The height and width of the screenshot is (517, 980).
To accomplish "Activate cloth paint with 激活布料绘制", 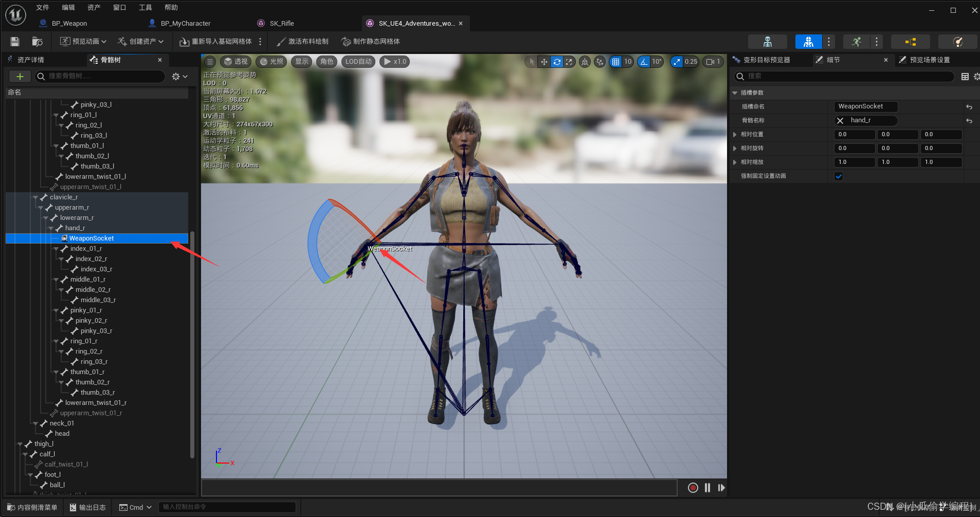I will click(x=303, y=42).
